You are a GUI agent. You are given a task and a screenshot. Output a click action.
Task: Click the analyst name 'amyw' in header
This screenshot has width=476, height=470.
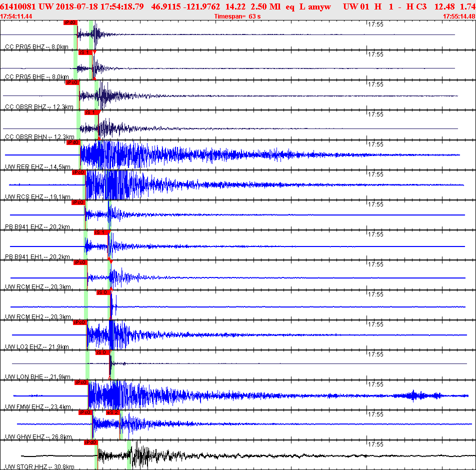[319, 6]
